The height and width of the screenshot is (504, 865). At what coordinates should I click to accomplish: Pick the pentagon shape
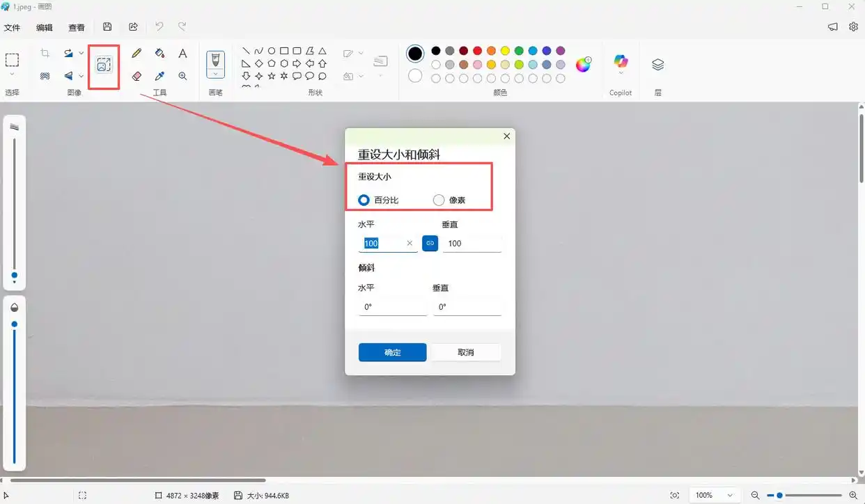[272, 63]
